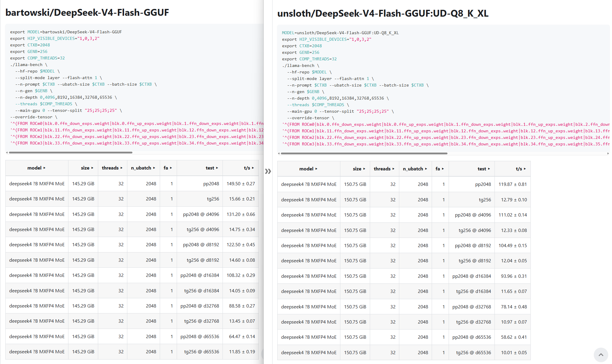Select the 12.79 ± 0.10 value
Image resolution: width=612 pixels, height=364 pixels.
(514, 200)
